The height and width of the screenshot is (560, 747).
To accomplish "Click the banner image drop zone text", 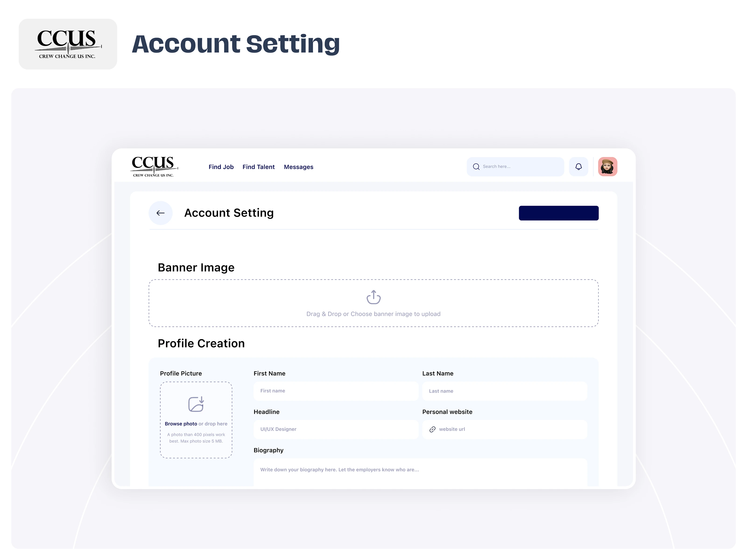I will [373, 314].
